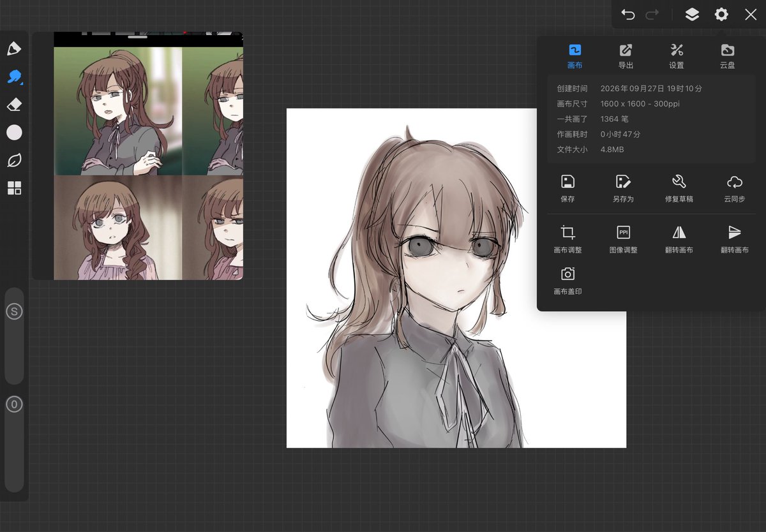Image resolution: width=766 pixels, height=532 pixels.
Task: Switch to the 云盘 tab
Action: click(727, 56)
